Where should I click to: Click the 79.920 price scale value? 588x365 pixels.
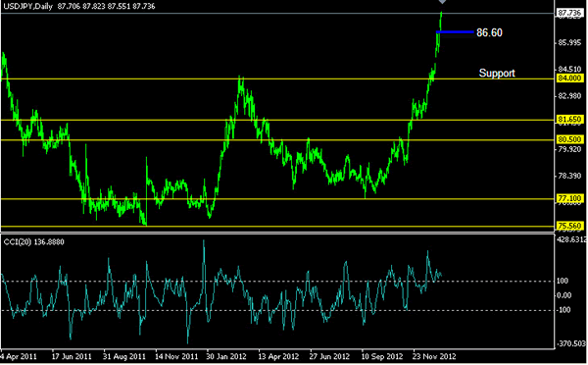point(569,149)
